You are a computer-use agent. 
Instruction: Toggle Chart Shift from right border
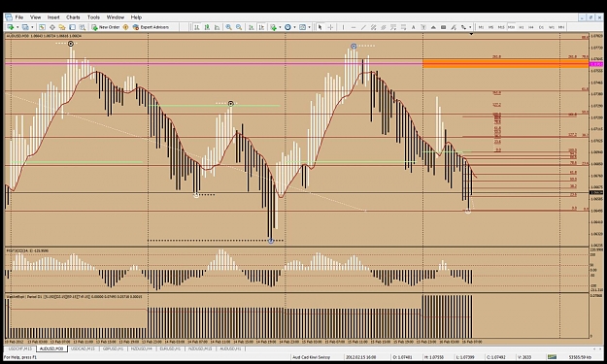point(261,27)
